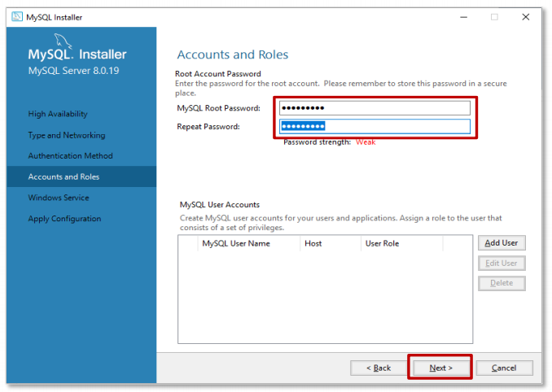Cancel the MySQL installation wizard
This screenshot has width=552, height=392.
tap(504, 368)
